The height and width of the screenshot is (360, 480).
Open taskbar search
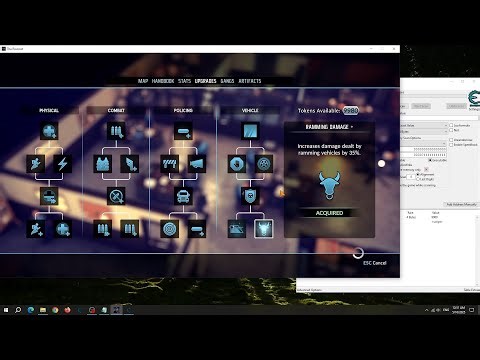[18, 310]
